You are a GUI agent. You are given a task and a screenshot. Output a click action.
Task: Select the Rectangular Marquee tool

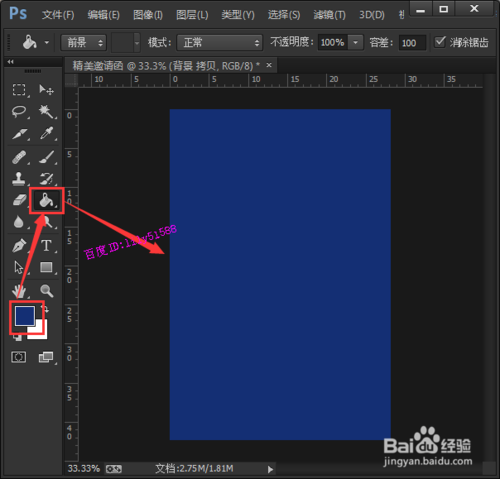tap(19, 90)
